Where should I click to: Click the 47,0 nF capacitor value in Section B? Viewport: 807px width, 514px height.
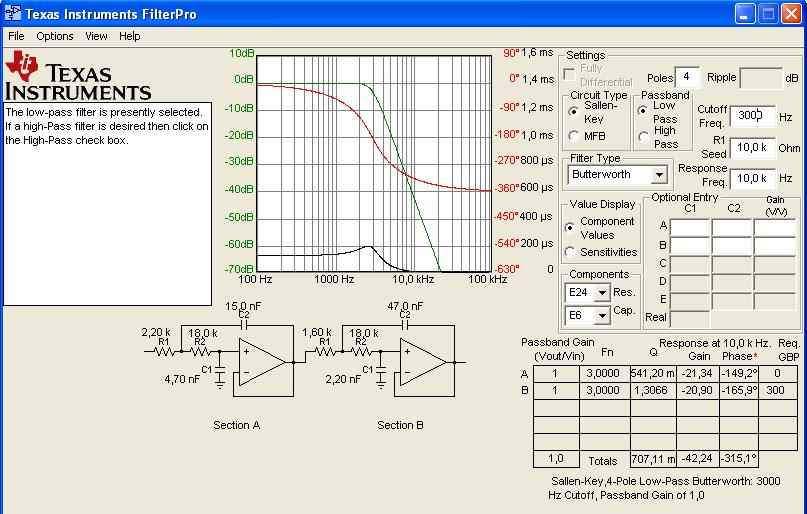(x=405, y=306)
